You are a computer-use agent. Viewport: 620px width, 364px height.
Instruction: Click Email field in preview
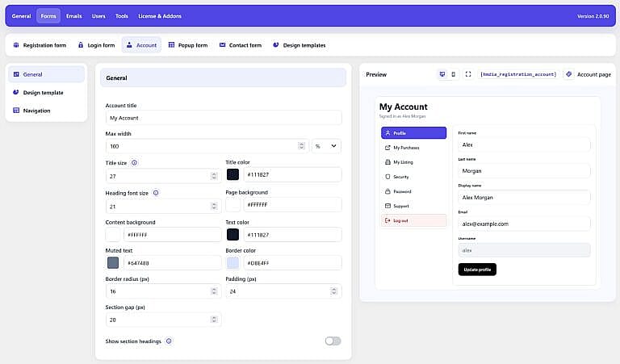click(524, 224)
